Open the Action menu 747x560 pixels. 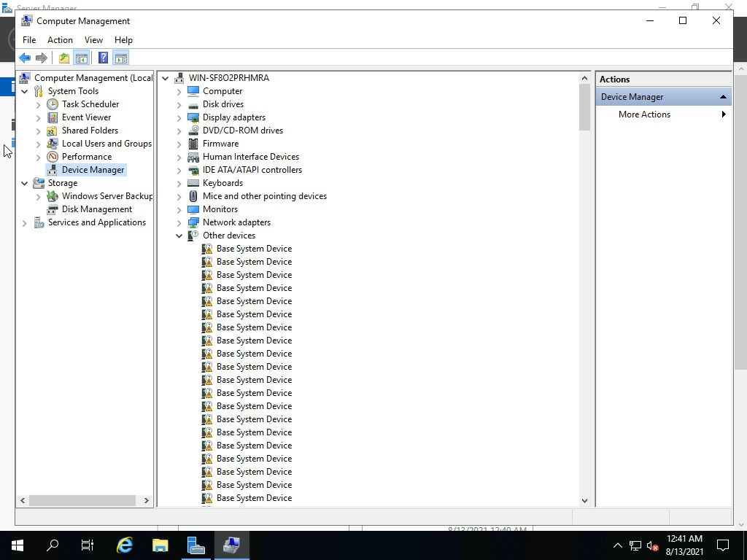tap(60, 40)
